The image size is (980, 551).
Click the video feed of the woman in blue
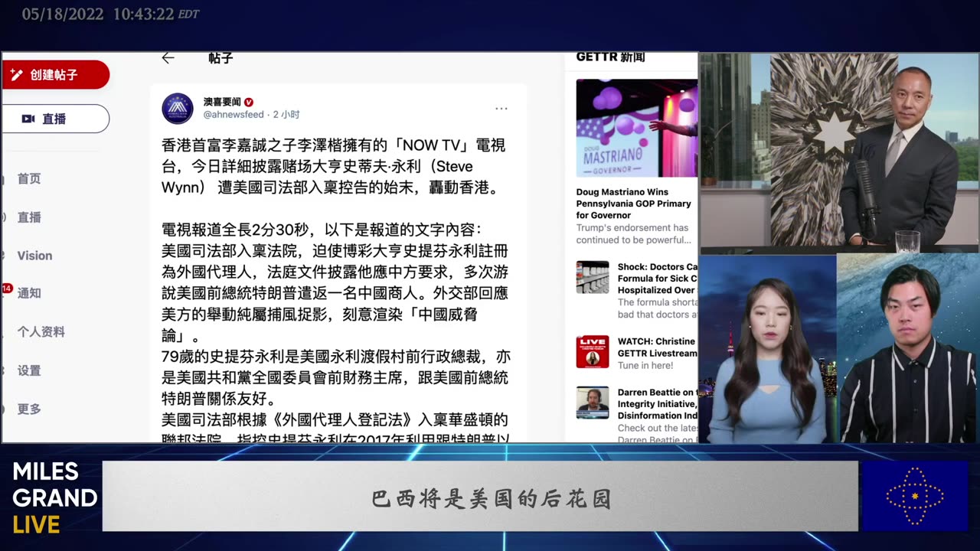pos(768,349)
